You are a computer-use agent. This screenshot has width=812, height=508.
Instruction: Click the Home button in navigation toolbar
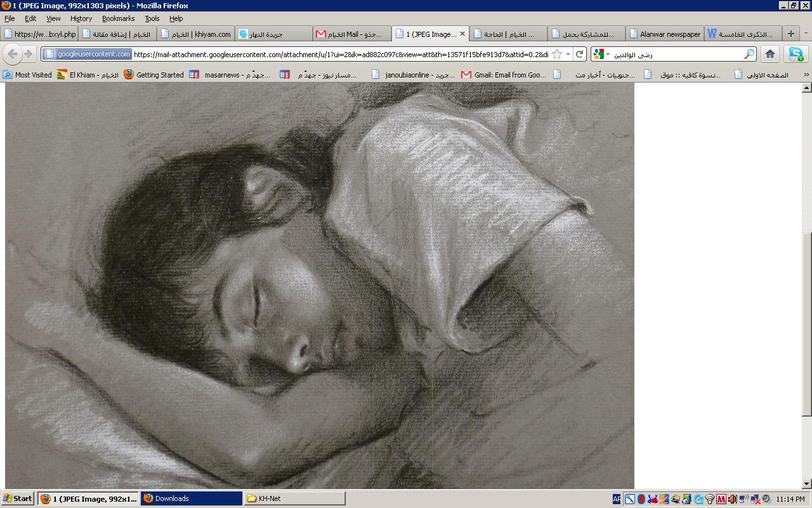pos(769,55)
